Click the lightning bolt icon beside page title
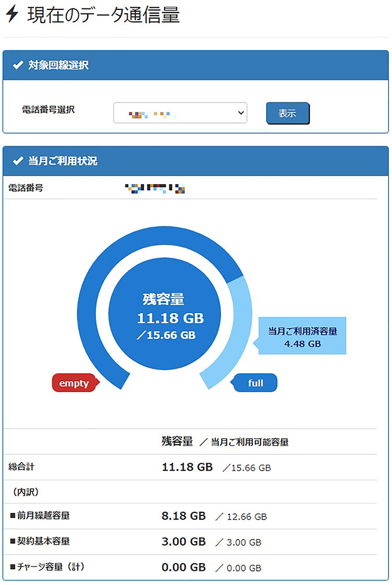 (12, 15)
